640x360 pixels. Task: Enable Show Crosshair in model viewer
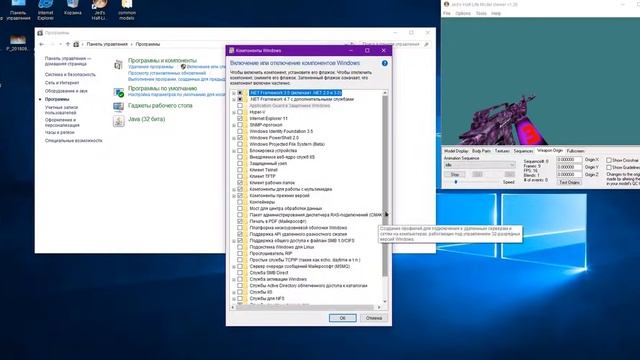[x=609, y=160]
